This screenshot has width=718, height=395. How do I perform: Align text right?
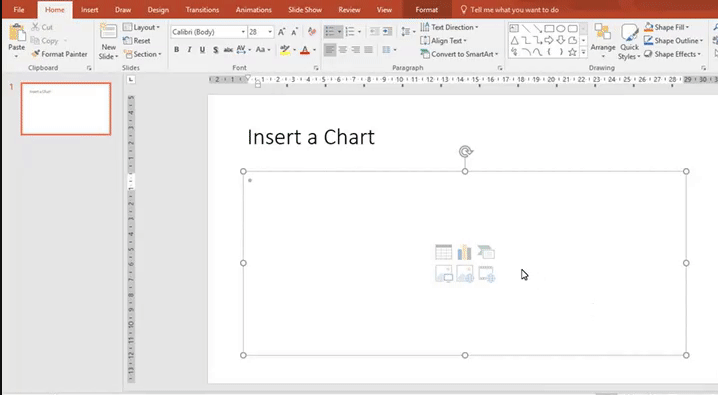tap(355, 49)
